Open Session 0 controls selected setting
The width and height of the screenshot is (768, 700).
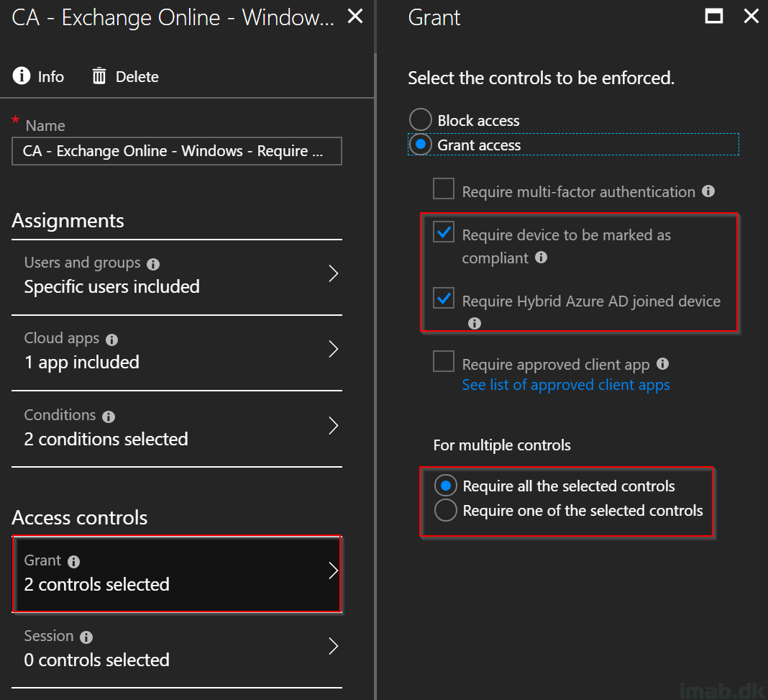pos(177,650)
